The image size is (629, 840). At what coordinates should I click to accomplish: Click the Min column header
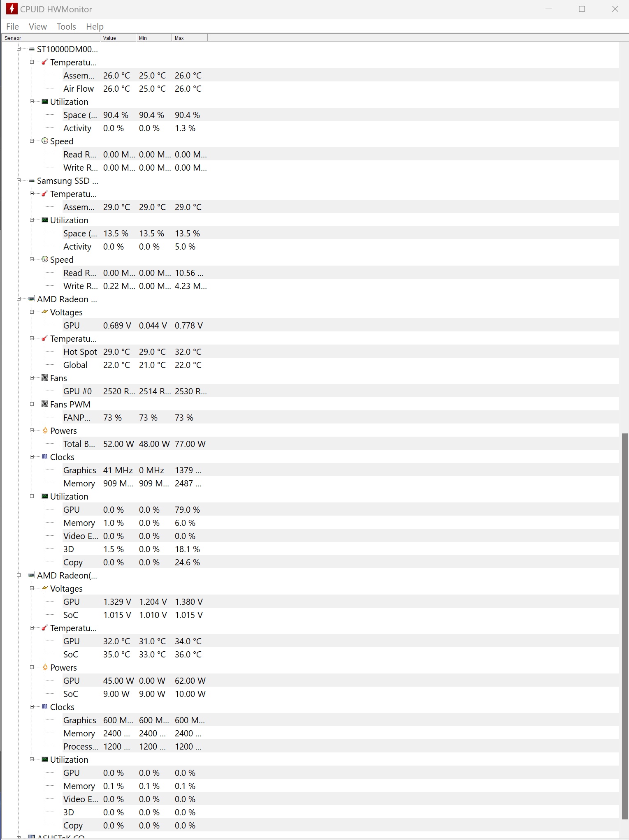point(154,38)
